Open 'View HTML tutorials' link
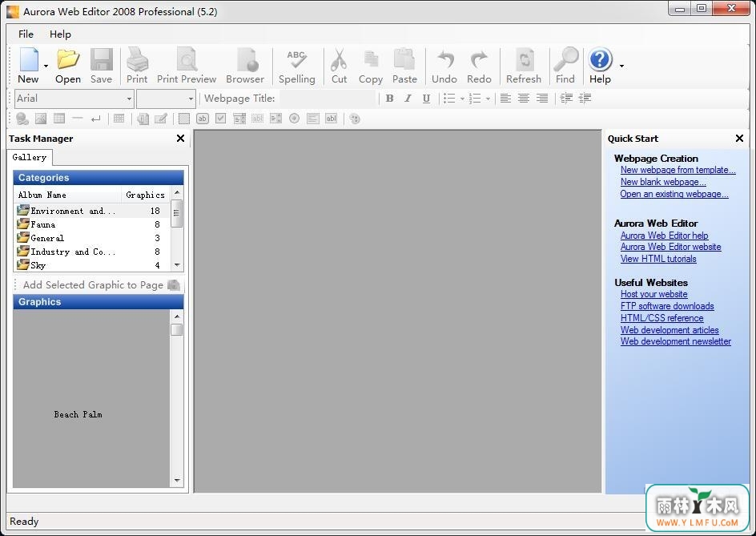 coord(658,259)
